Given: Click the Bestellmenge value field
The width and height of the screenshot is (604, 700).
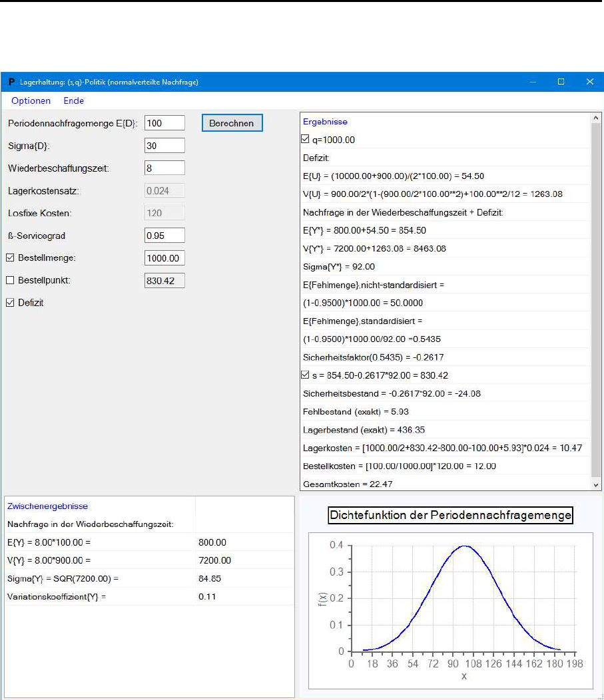Looking at the screenshot, I should click(x=164, y=258).
